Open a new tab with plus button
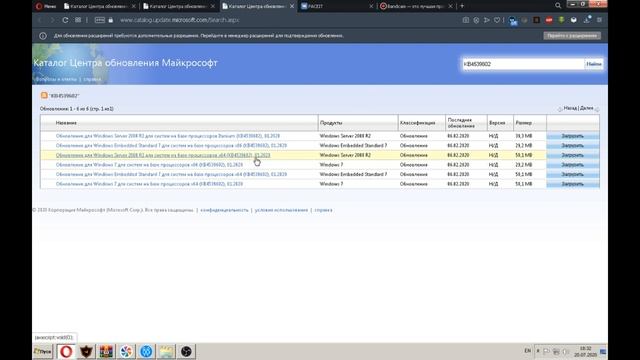The height and width of the screenshot is (360, 640). (462, 6)
